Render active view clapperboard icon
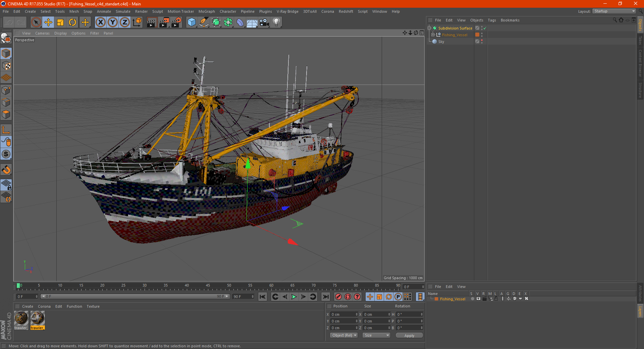 (x=152, y=22)
